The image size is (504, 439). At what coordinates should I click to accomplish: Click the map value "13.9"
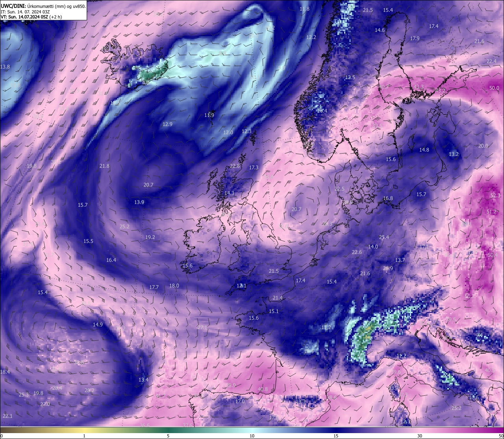(139, 202)
